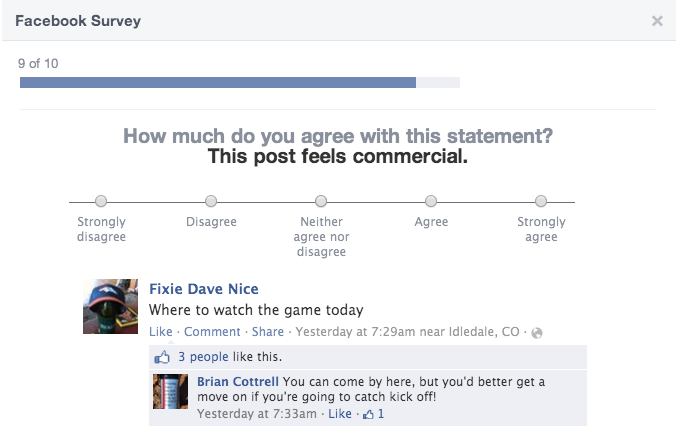
Task: Like Brian Cottrell's comment
Action: coord(340,414)
